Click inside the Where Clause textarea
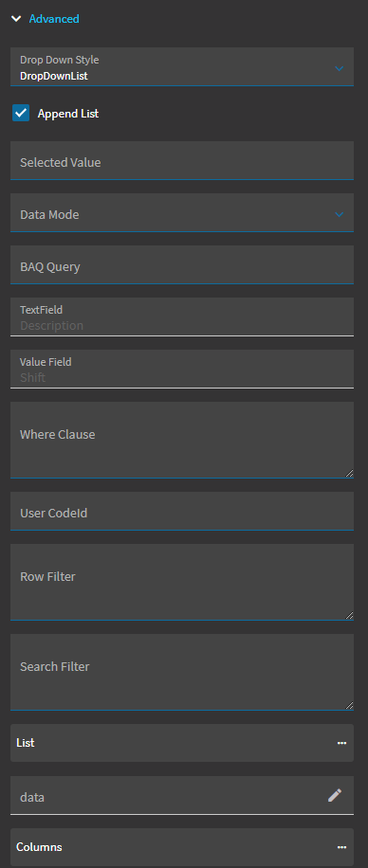Image resolution: width=368 pixels, height=868 pixels. (182, 440)
